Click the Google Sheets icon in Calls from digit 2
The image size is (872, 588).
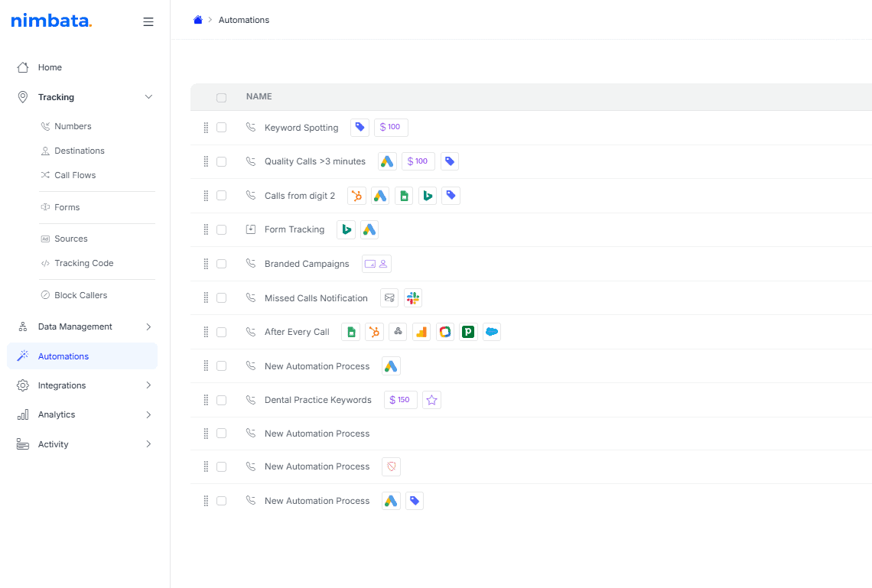pos(404,195)
